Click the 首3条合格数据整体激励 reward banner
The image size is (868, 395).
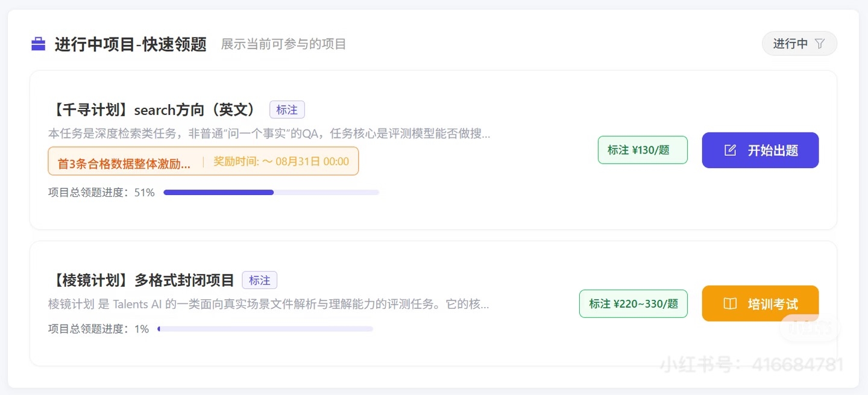[x=124, y=162]
